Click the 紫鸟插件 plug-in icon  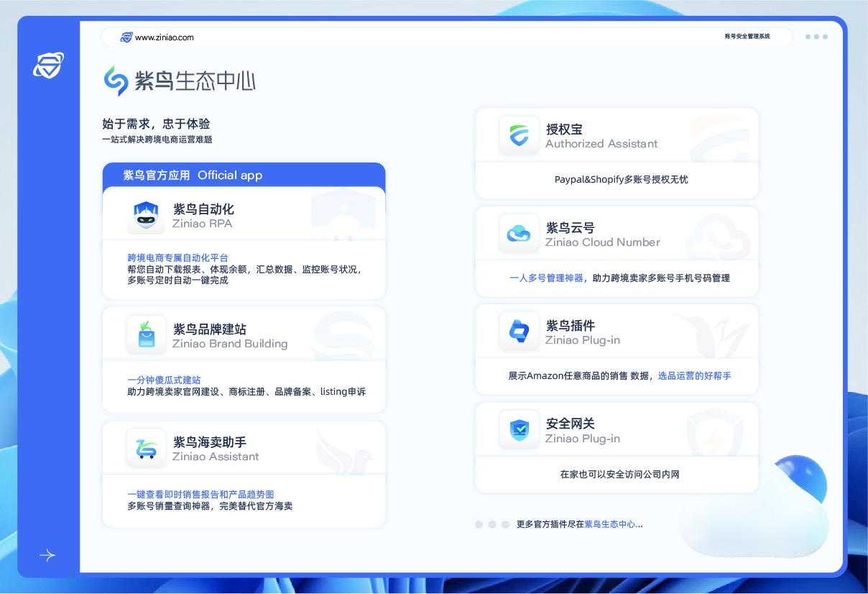pos(519,331)
